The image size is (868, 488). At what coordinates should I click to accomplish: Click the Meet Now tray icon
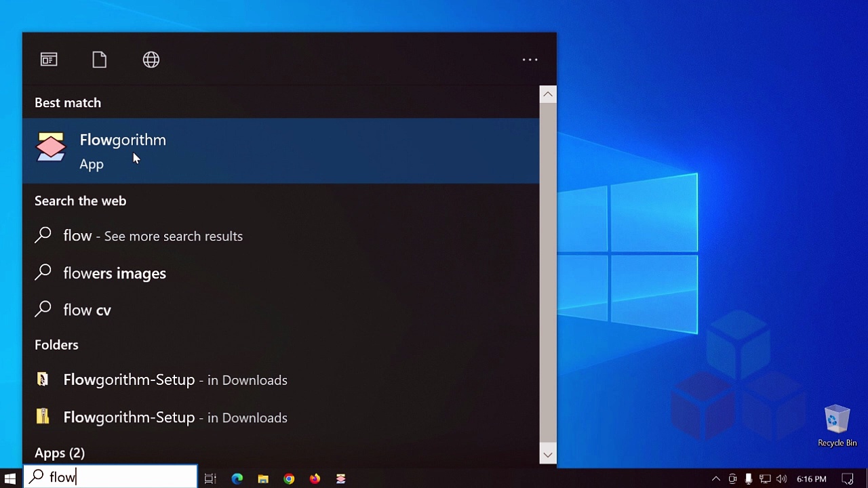tap(732, 479)
